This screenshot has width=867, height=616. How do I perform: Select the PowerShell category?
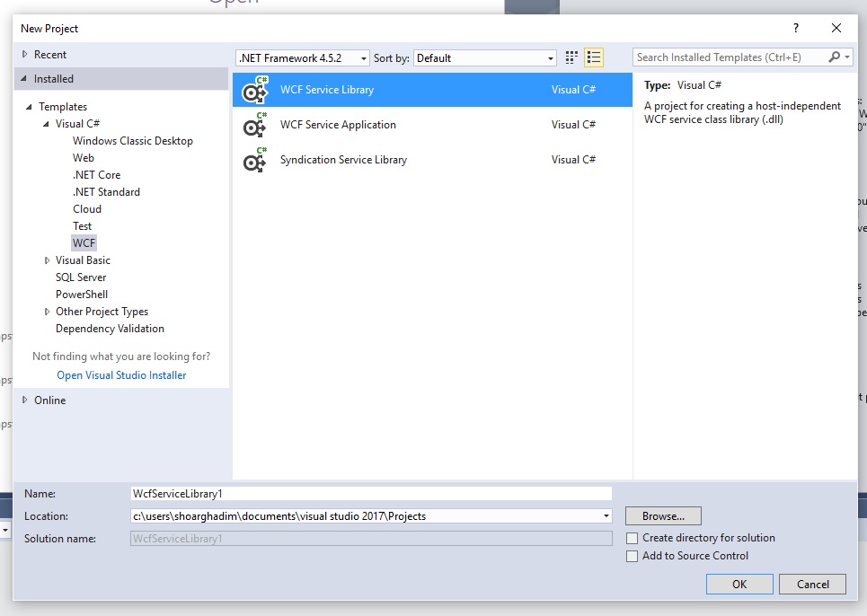[81, 295]
